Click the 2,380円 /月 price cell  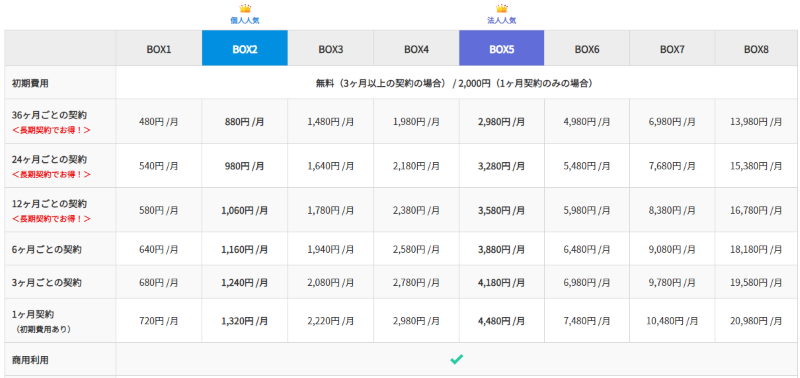416,210
